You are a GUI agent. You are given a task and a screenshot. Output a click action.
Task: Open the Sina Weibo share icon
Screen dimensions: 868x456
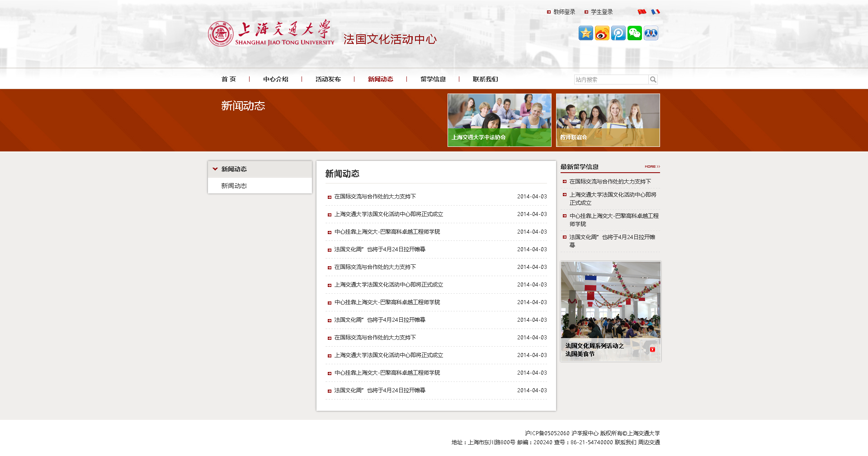pyautogui.click(x=602, y=33)
